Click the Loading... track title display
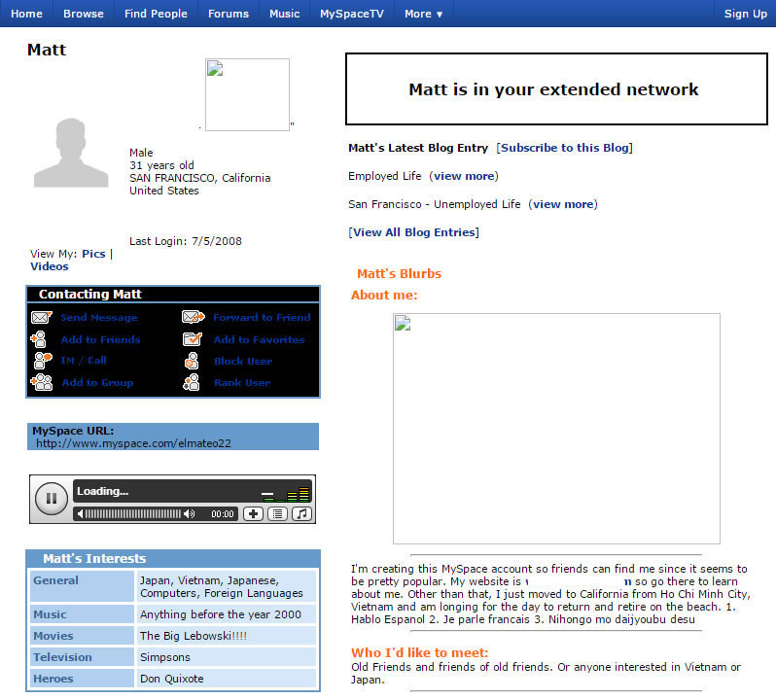This screenshot has height=700, width=776. 103,491
